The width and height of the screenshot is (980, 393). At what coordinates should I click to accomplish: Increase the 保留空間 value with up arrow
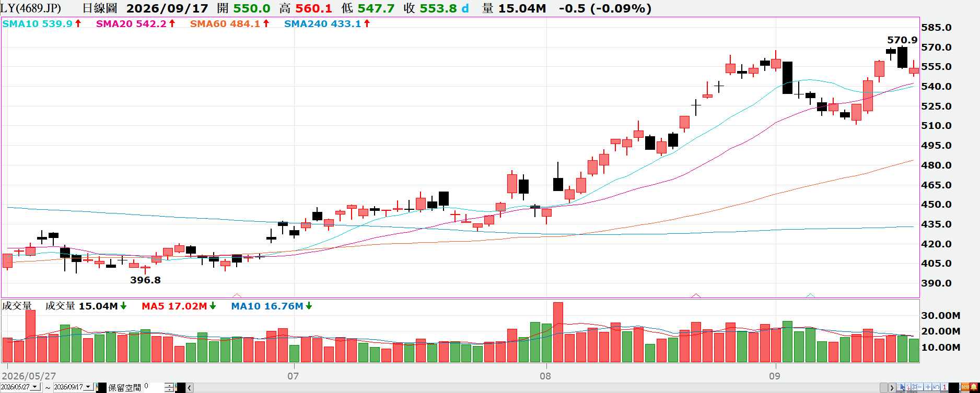(x=169, y=385)
